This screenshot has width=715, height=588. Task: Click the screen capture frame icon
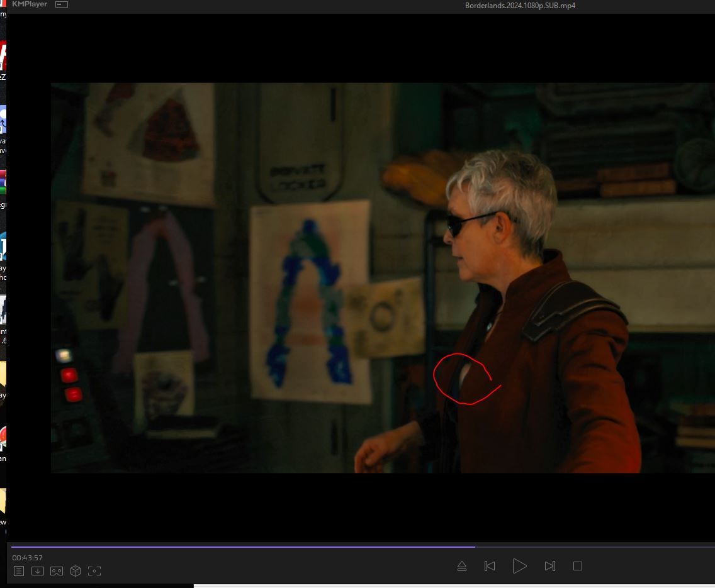(x=94, y=571)
